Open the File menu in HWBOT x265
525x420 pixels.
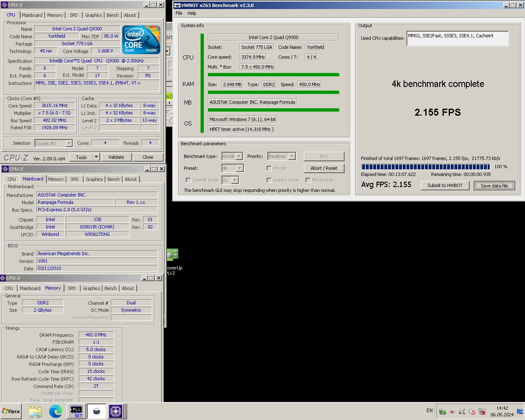tap(179, 13)
